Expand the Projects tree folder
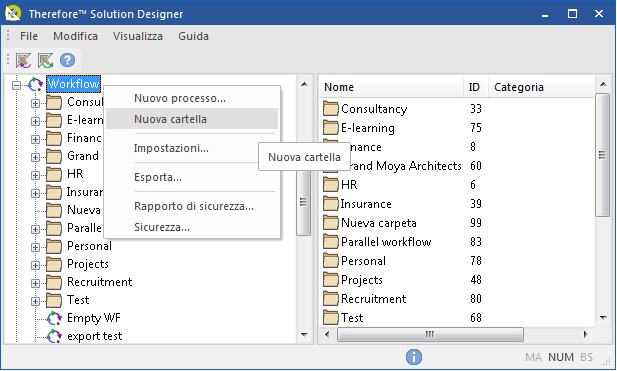Screen dimensions: 617x371 tap(35, 266)
